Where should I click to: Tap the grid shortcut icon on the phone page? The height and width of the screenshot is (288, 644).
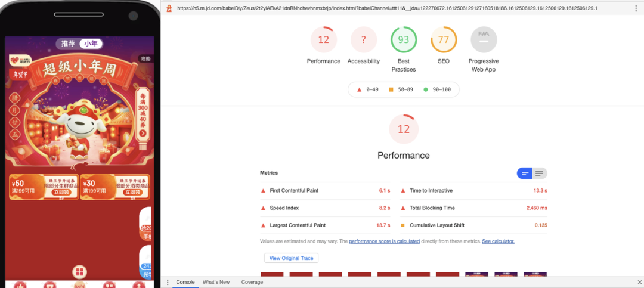tap(79, 271)
